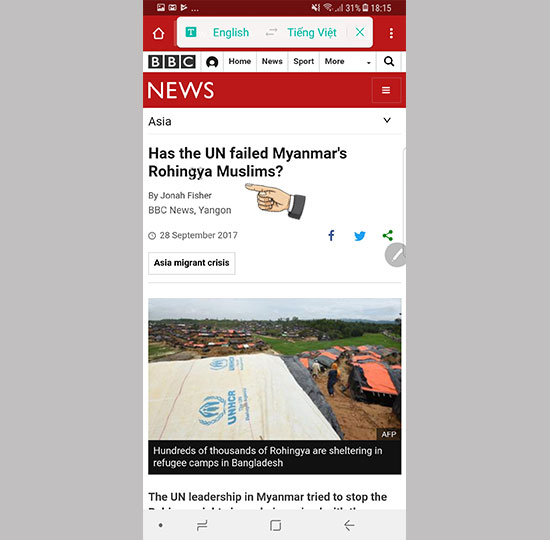Go to the News tab
This screenshot has height=540, width=550.
click(272, 61)
